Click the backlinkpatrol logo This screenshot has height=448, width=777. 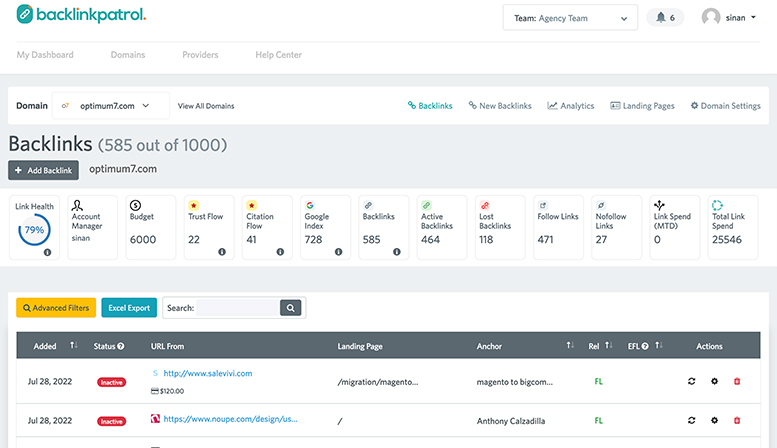pyautogui.click(x=81, y=14)
